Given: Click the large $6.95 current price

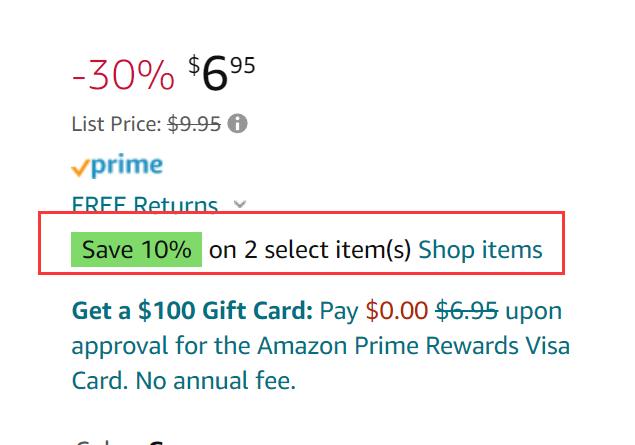Looking at the screenshot, I should click(x=222, y=72).
